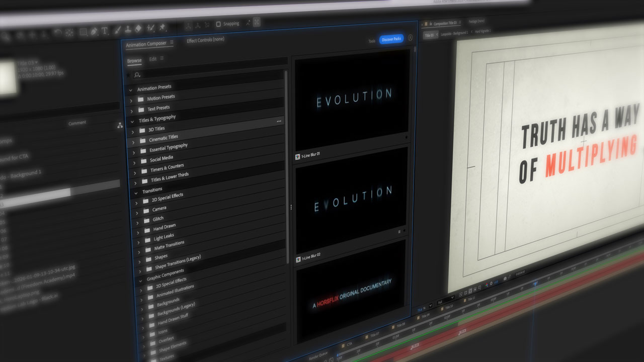Click the timeline current-time playhead marker
Screen dimensions: 644x362
pos(534,284)
